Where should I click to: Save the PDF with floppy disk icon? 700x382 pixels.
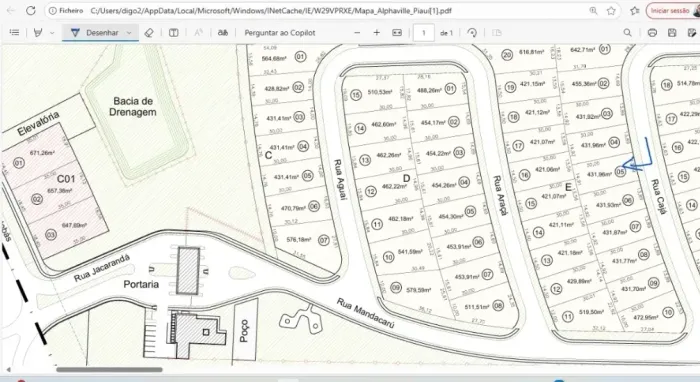[672, 33]
